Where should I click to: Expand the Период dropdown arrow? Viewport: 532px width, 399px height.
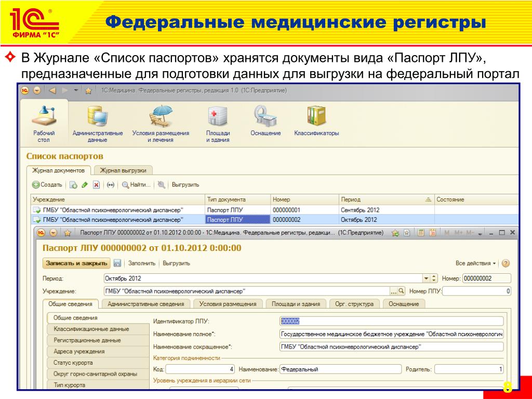[426, 278]
